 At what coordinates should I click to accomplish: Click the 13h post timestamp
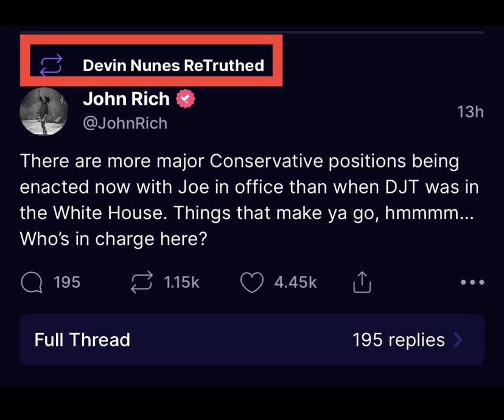point(470,111)
